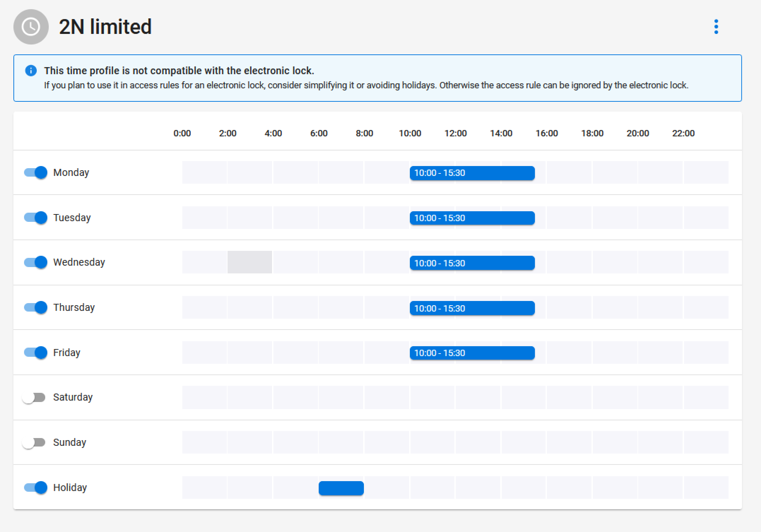Click the 'If you plan to use it' description
761x532 pixels.
click(x=366, y=85)
